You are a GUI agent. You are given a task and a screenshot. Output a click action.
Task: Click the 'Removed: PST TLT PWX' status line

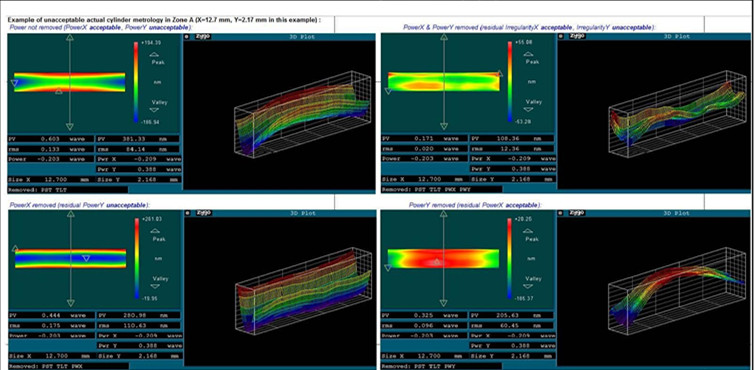[x=68, y=366]
